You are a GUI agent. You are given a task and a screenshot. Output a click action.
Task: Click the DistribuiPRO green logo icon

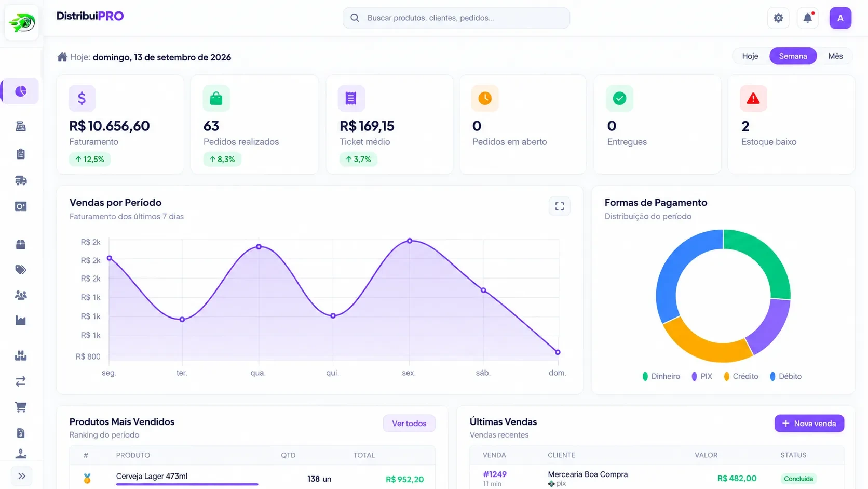click(22, 22)
